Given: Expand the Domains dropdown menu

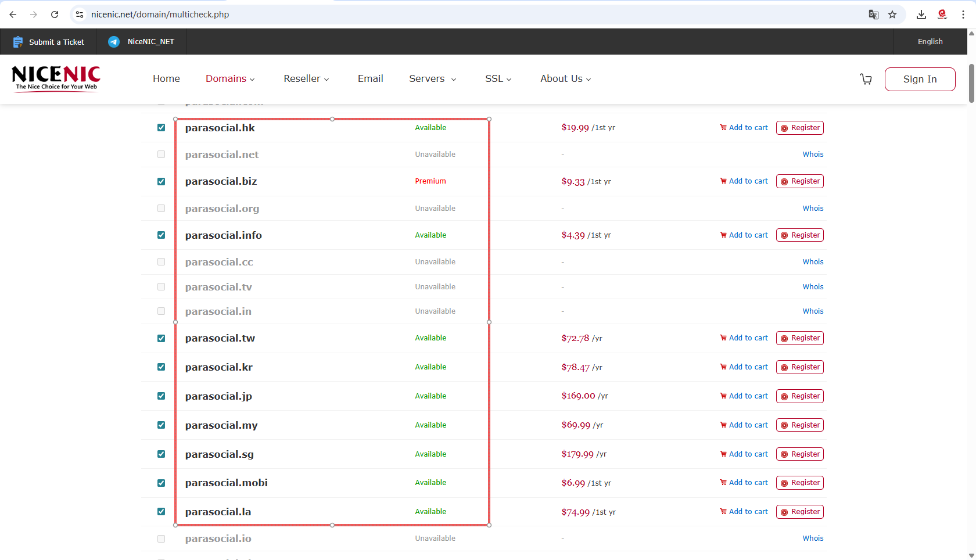Looking at the screenshot, I should (x=230, y=79).
